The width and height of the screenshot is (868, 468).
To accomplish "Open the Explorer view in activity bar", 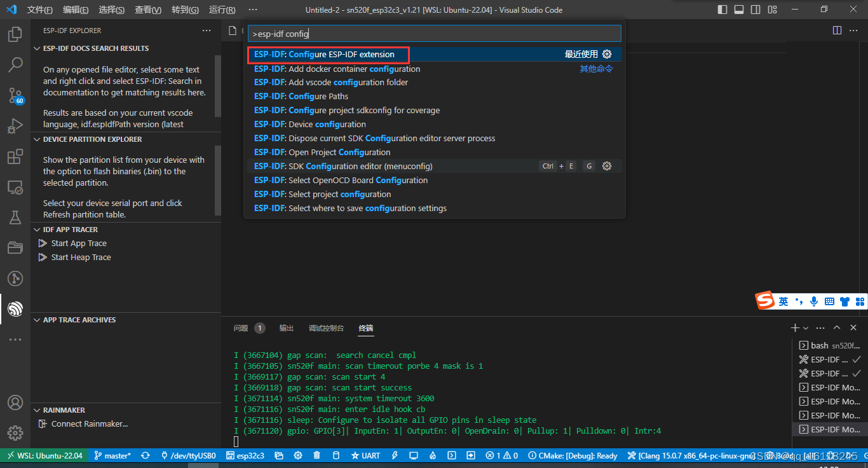I will point(15,34).
